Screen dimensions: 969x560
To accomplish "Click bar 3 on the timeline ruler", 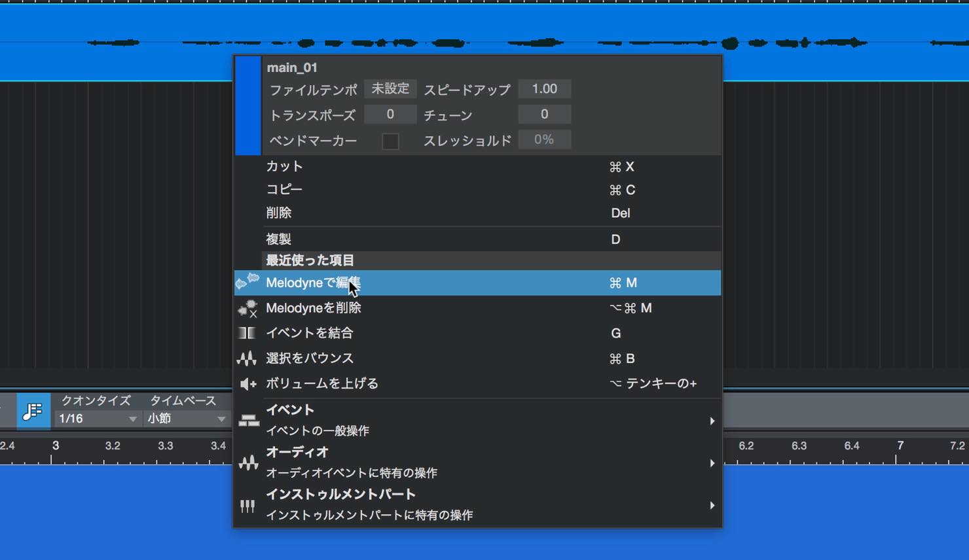I will [x=56, y=446].
